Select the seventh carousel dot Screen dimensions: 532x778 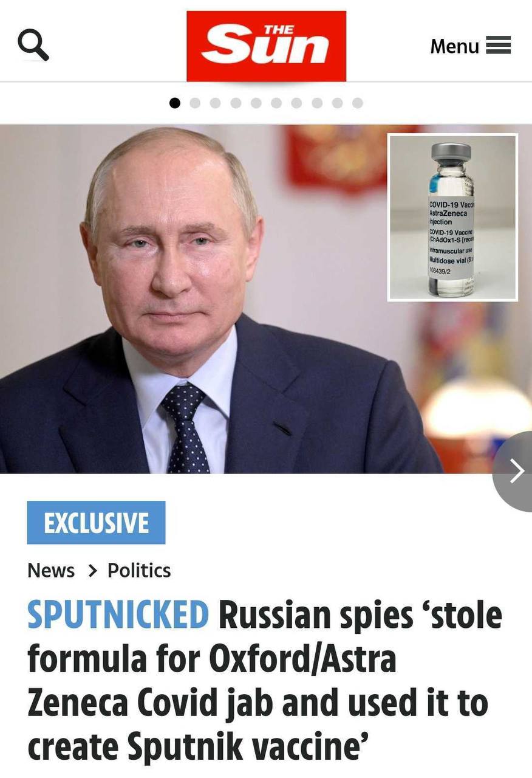tap(297, 103)
